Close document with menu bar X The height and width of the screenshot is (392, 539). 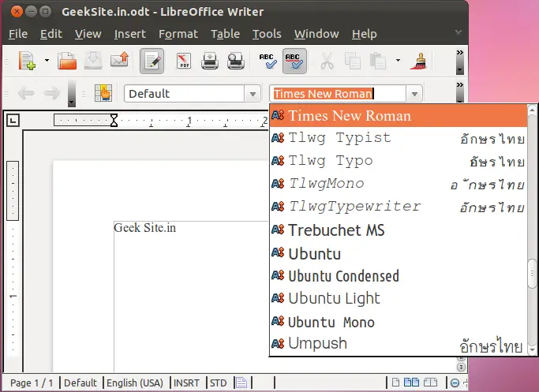coord(459,32)
